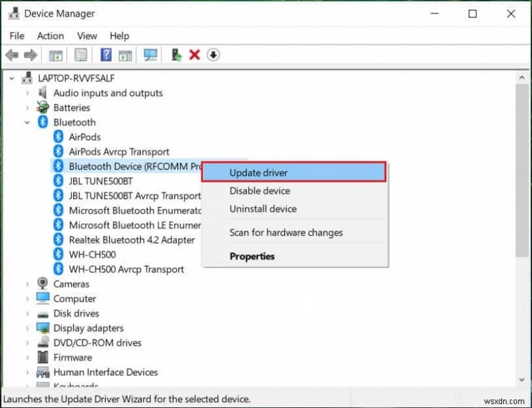Screen dimensions: 532x408
Task: Click the Display adapters icon
Action: [43, 328]
